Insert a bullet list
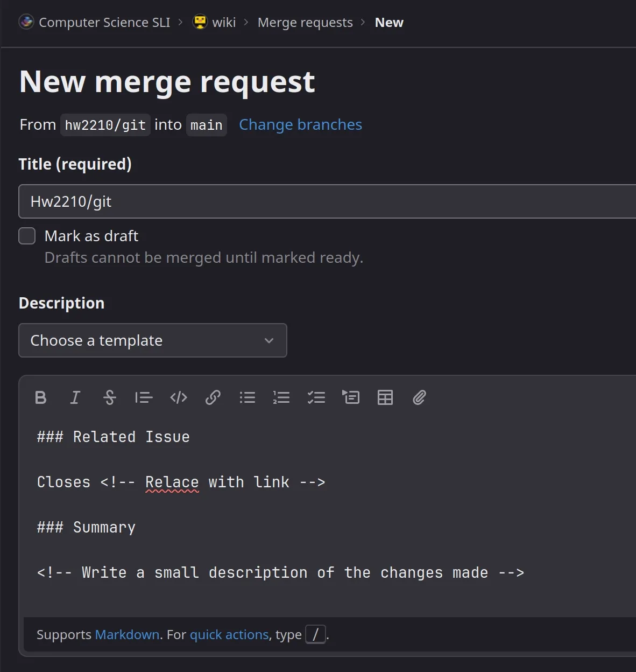Image resolution: width=636 pixels, height=672 pixels. pyautogui.click(x=247, y=397)
